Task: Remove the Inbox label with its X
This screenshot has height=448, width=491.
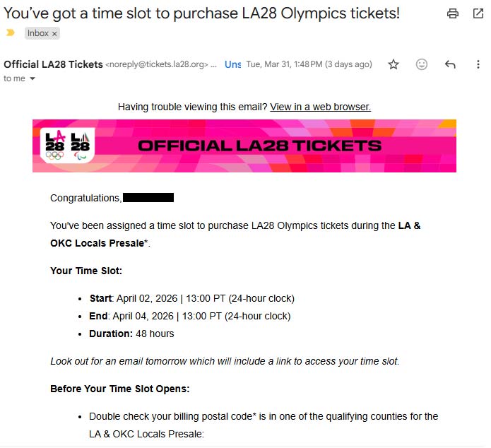Action: coord(54,33)
